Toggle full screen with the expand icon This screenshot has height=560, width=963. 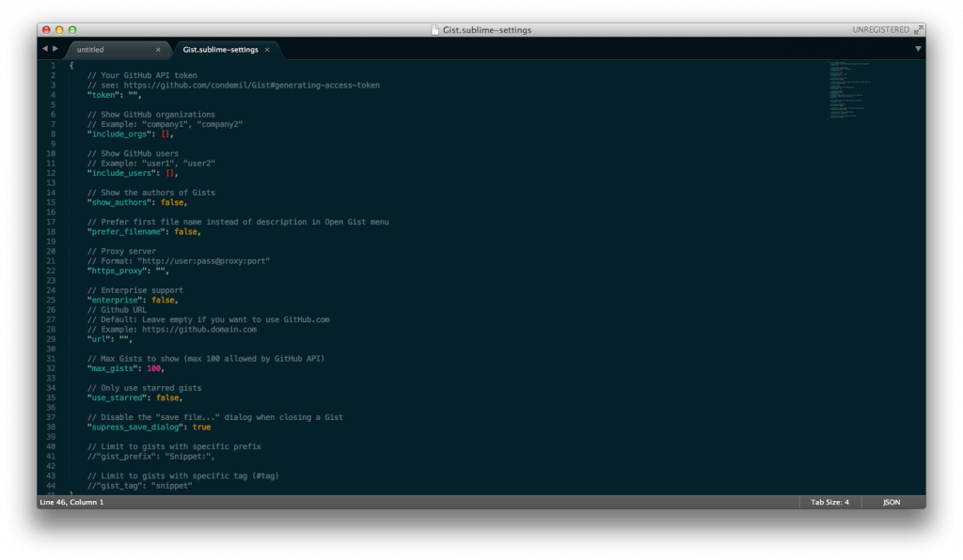tap(918, 29)
